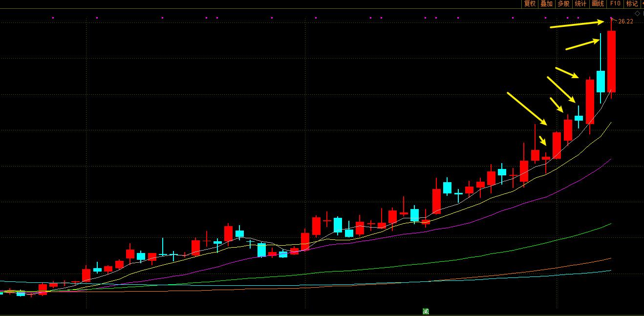Open the F10 company info page
Viewport: 644px width, 316px height.
[x=615, y=4]
